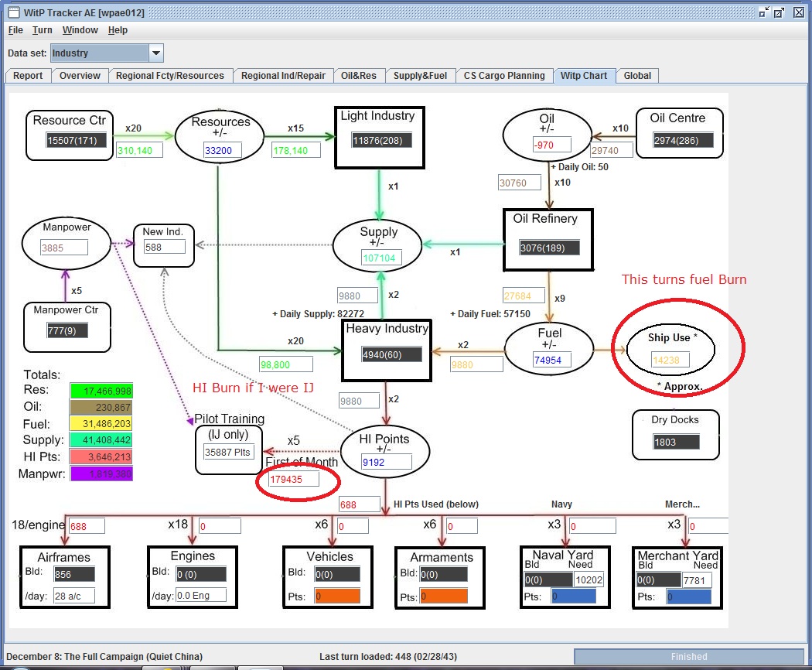This screenshot has height=670, width=812.
Task: Click the Fuel +/- value 74954
Action: (x=552, y=360)
